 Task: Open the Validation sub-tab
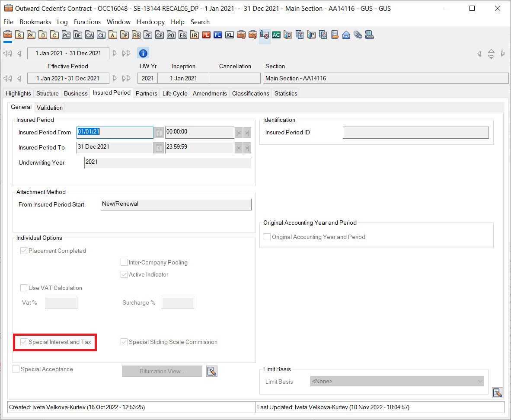click(x=50, y=108)
